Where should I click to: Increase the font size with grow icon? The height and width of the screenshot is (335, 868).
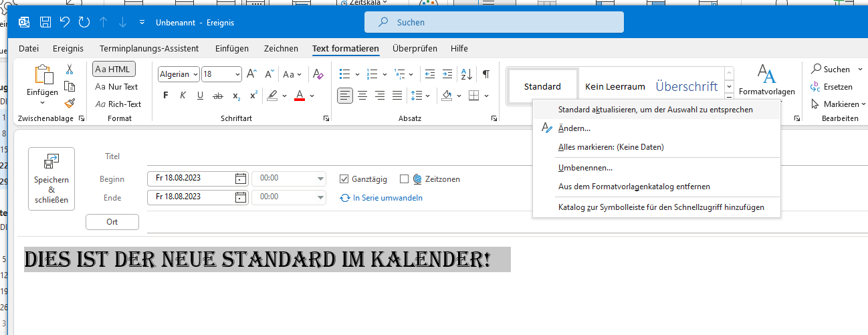[251, 74]
